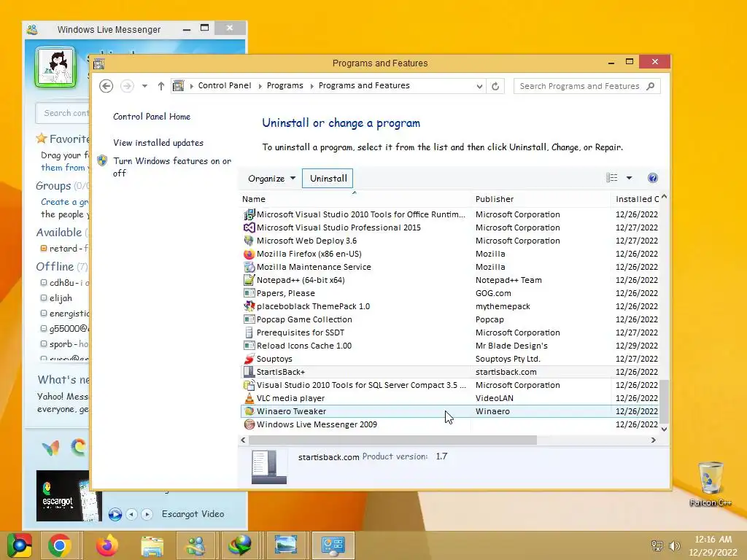
Task: Launch Google Chrome from the taskbar
Action: [x=60, y=545]
